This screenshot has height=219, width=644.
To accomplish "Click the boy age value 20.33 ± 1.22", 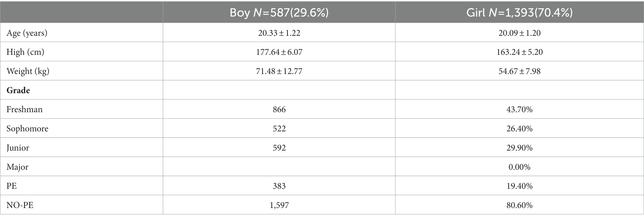I will pos(279,33).
